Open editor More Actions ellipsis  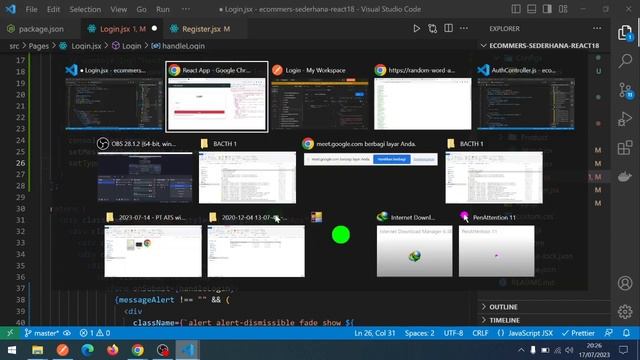(x=464, y=28)
